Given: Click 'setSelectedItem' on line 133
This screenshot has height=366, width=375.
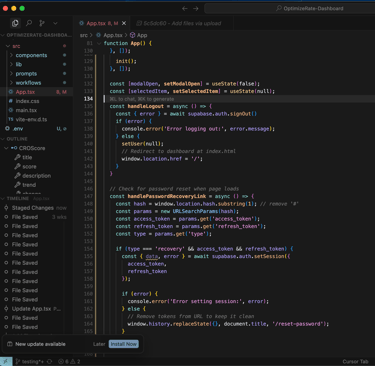Looking at the screenshot, I should 196,91.
